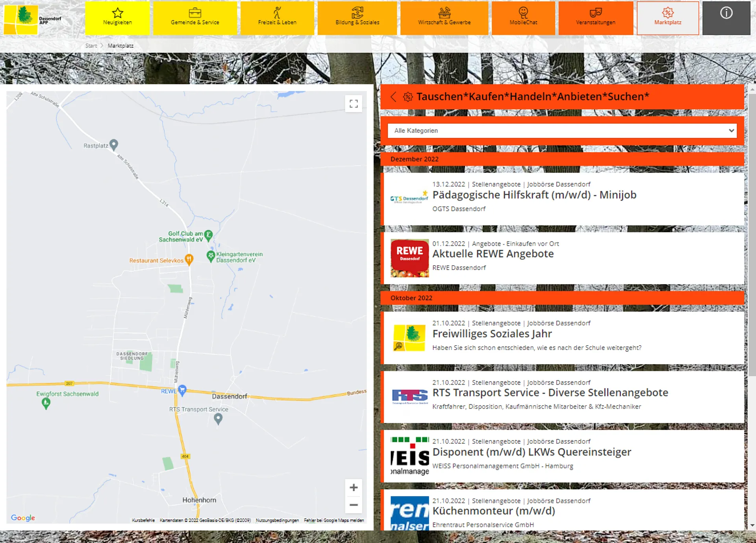The image size is (756, 543).
Task: Toggle the map fullscreen view
Action: (354, 104)
